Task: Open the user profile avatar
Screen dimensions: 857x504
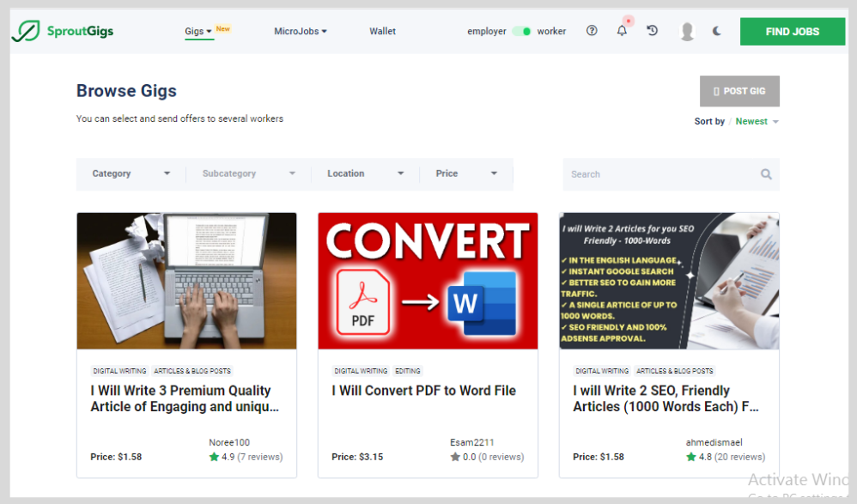Action: pos(687,31)
